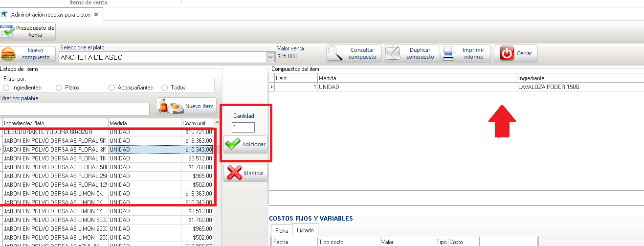Select the Platos filter radio button
Screen dimensions: 644x246
59,88
